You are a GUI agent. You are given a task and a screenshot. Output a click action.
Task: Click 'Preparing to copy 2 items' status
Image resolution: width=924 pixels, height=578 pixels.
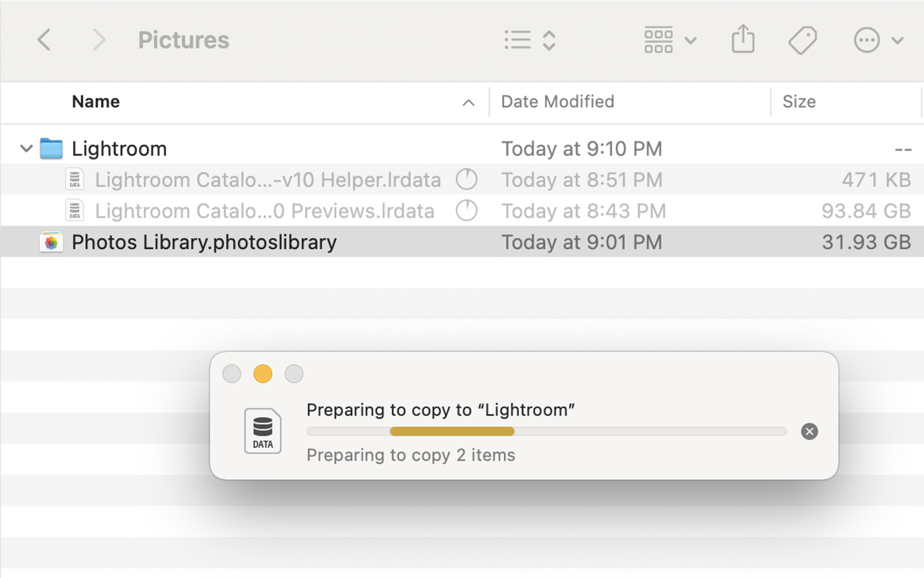pos(410,455)
